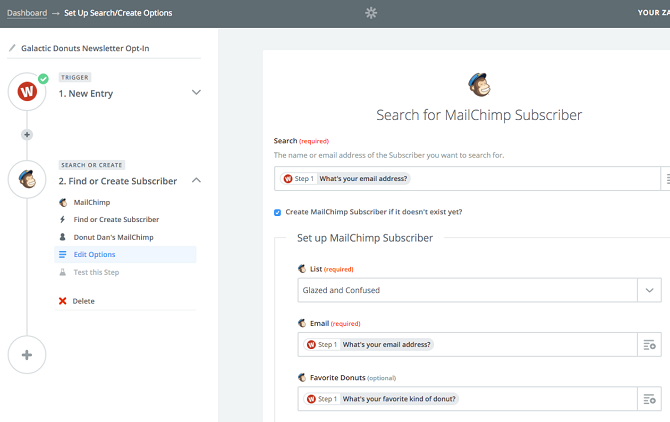Click into the Email input field
The height and width of the screenshot is (422, 670).
click(x=467, y=345)
